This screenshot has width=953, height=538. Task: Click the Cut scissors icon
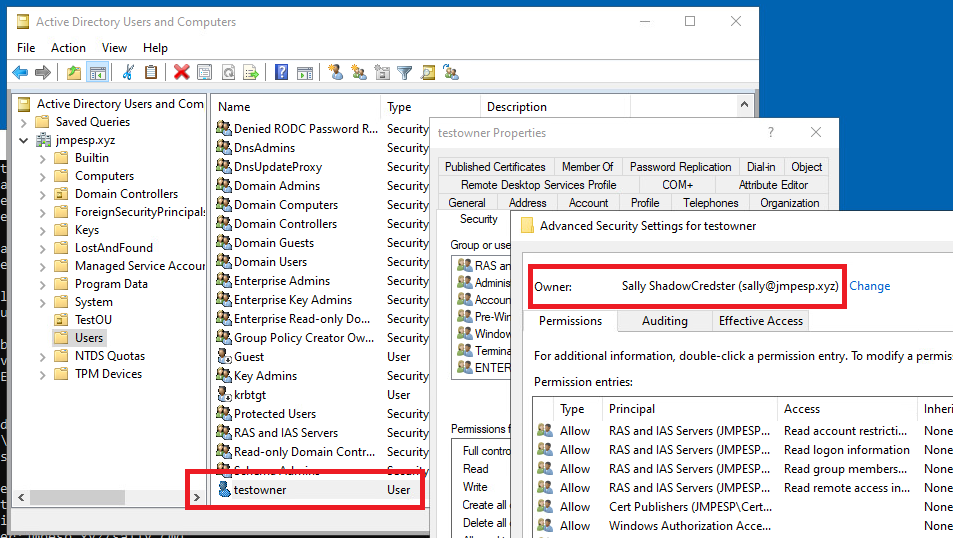coord(128,73)
